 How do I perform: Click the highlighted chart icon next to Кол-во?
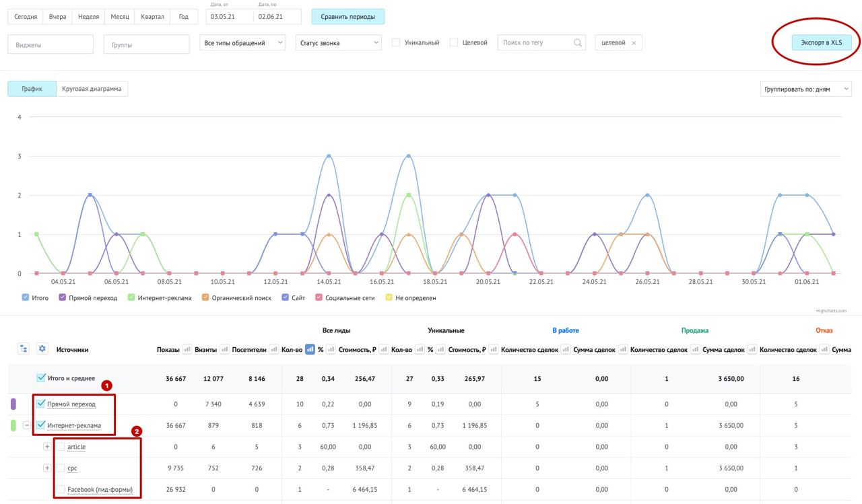(x=310, y=349)
